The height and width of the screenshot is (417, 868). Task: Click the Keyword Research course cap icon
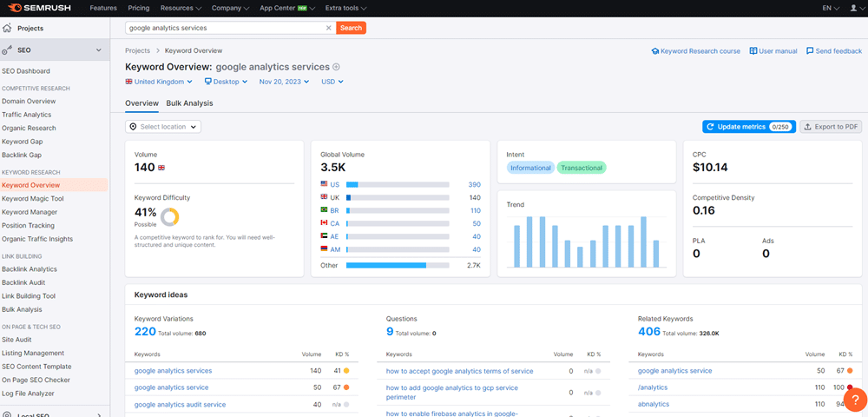(654, 51)
